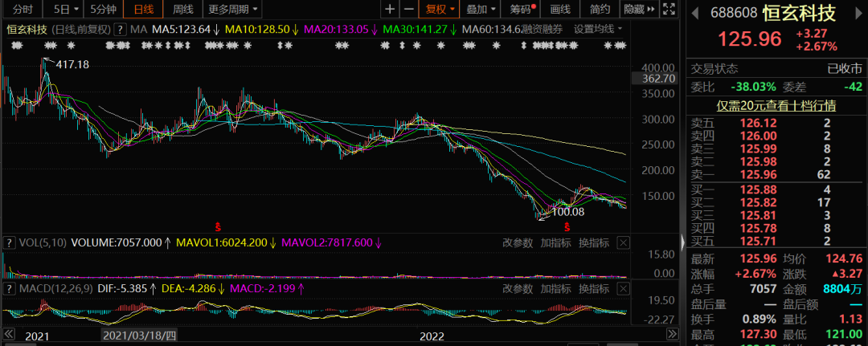Click 改参数 in MACD panel
868x346 pixels.
tap(518, 288)
